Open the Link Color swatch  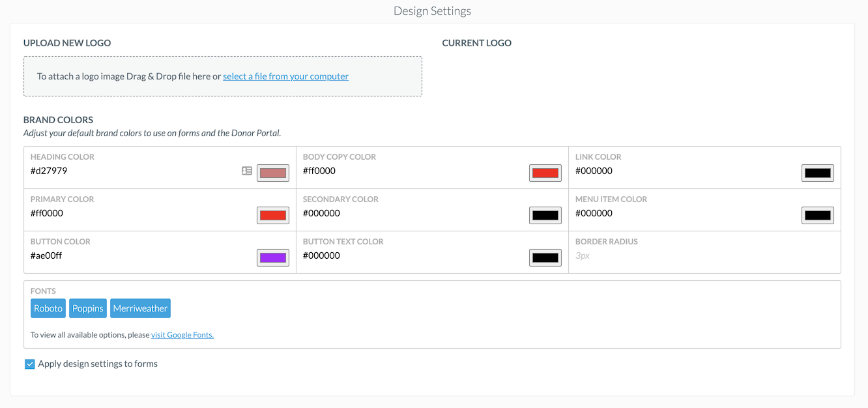[x=818, y=173]
